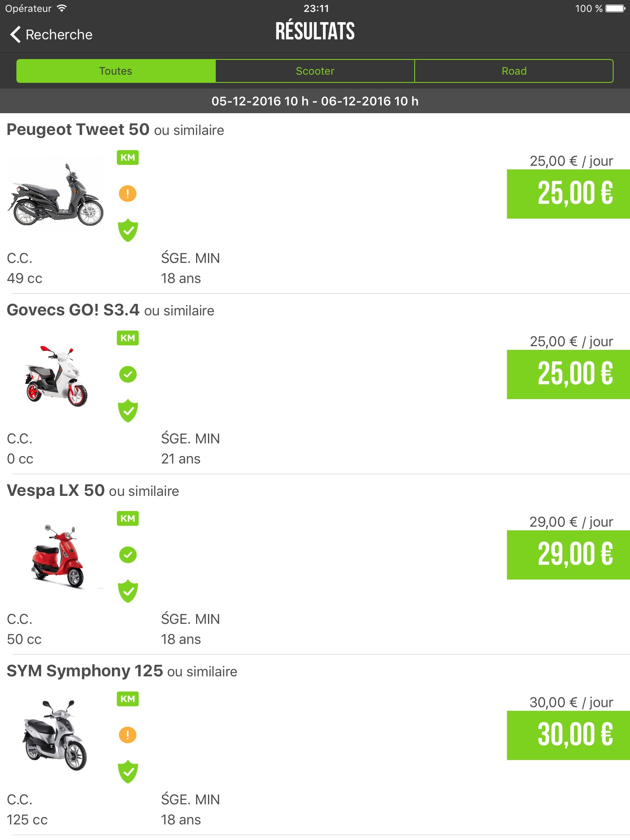Tap green shield icon on Vespa LX 50
Screen dimensions: 630x840
128,591
